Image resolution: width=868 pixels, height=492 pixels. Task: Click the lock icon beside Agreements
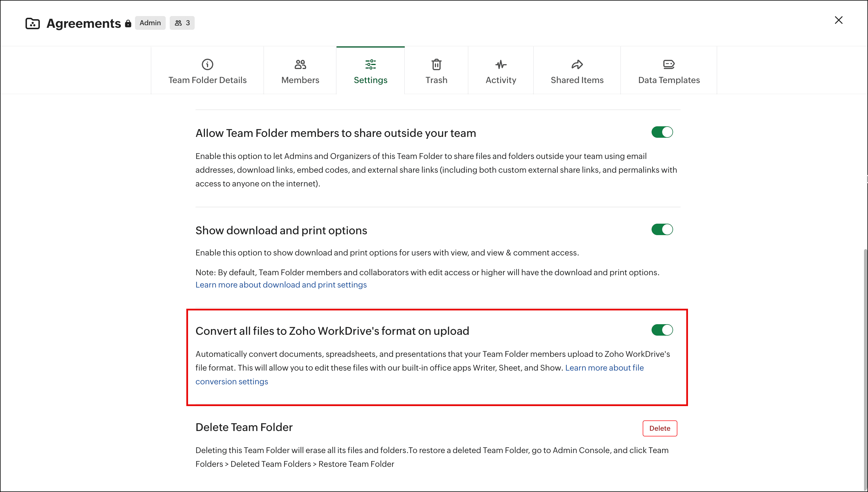128,24
